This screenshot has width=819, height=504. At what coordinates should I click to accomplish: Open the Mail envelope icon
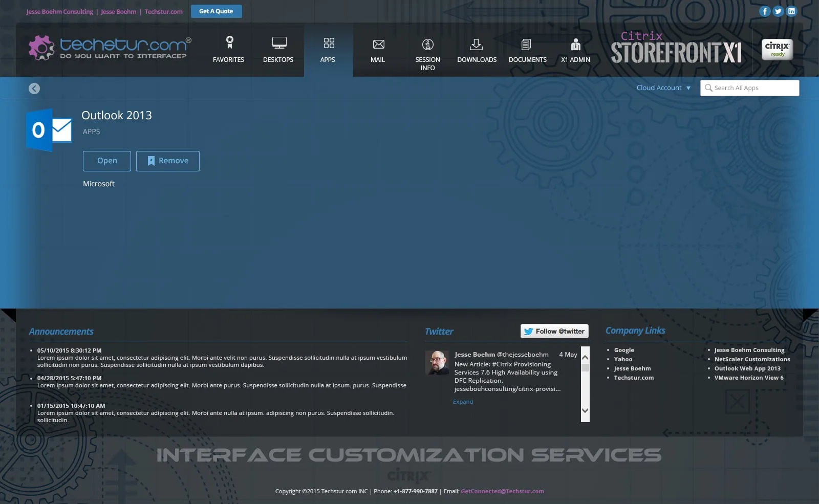click(378, 44)
